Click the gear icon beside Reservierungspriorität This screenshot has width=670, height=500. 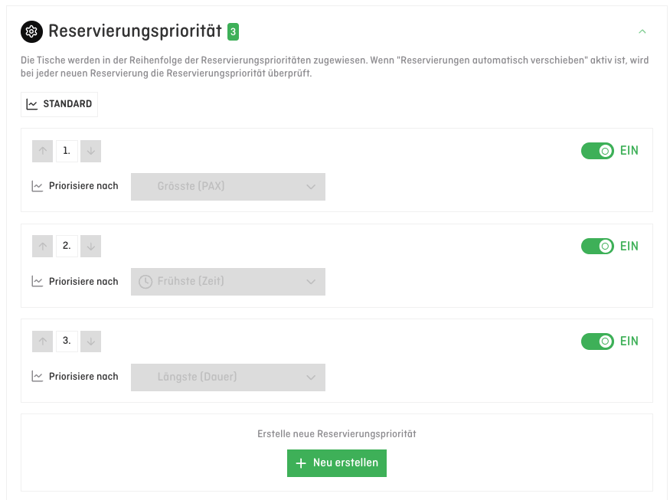[32, 32]
